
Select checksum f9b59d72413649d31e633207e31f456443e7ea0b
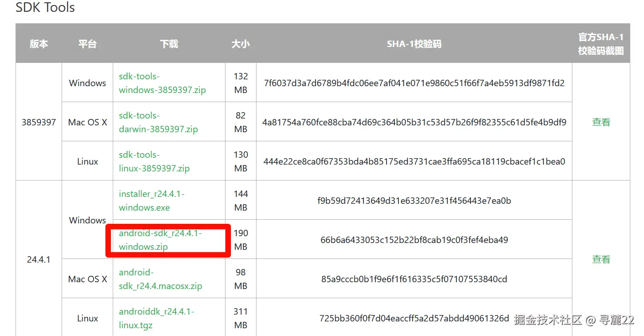pos(414,201)
